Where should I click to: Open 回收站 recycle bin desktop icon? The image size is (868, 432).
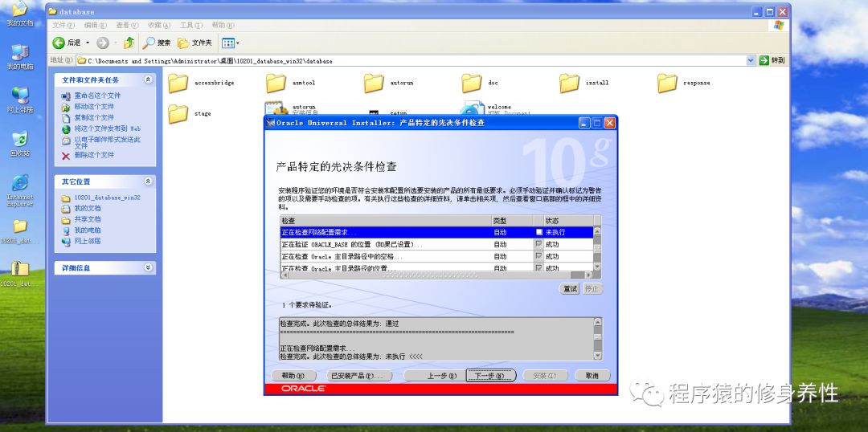point(20,144)
